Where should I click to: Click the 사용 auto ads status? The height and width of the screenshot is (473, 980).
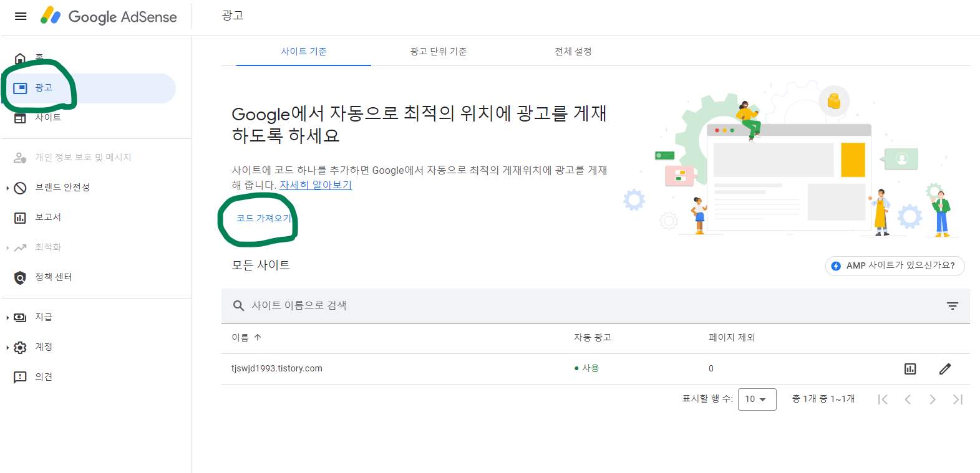[x=586, y=368]
